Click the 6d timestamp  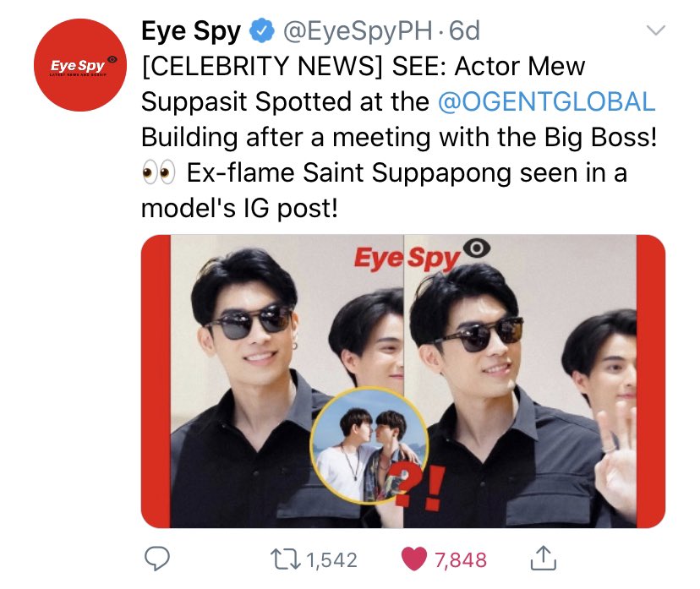(x=464, y=31)
